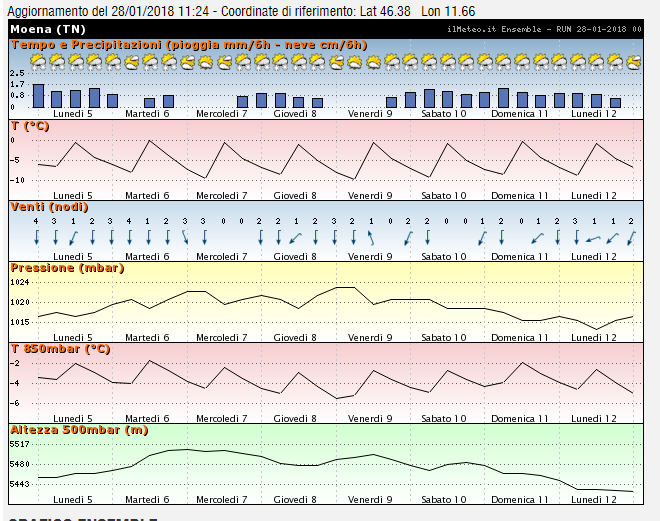Click Domenica 11 in the temperature panel
This screenshot has width=660, height=521.
pyautogui.click(x=520, y=196)
